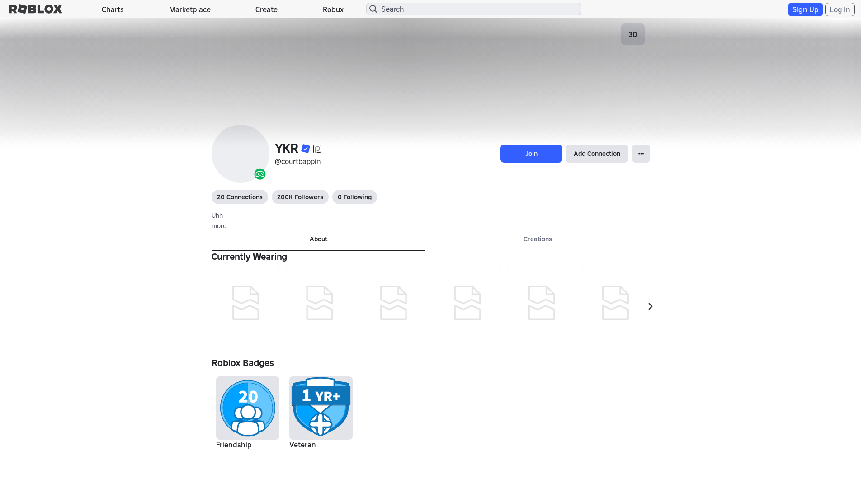
Task: Click the Friendship badge label
Action: pos(234,445)
